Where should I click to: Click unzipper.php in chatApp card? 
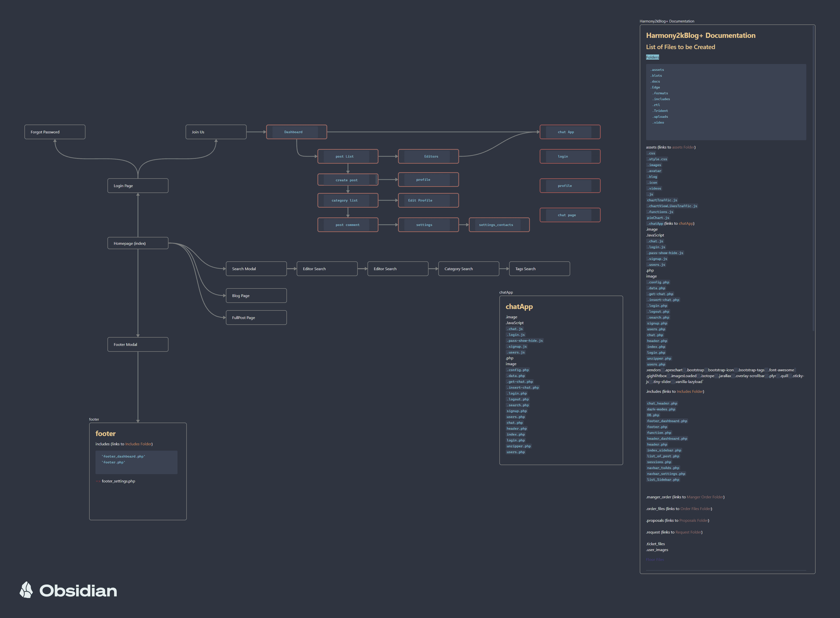[x=519, y=446]
